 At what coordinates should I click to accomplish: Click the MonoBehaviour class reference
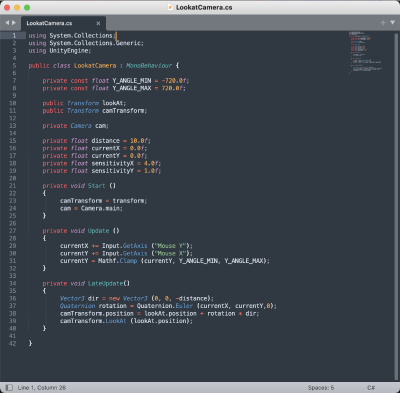[x=149, y=66]
